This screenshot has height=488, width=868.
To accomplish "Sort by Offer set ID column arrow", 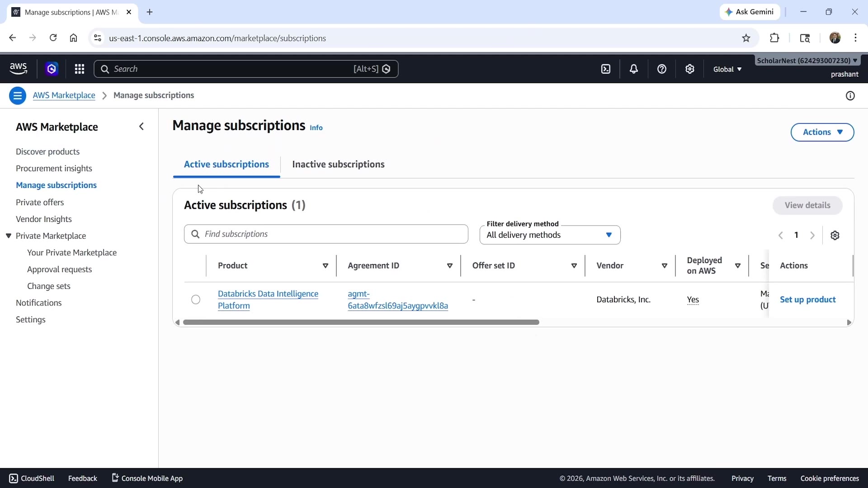I will pos(574,266).
